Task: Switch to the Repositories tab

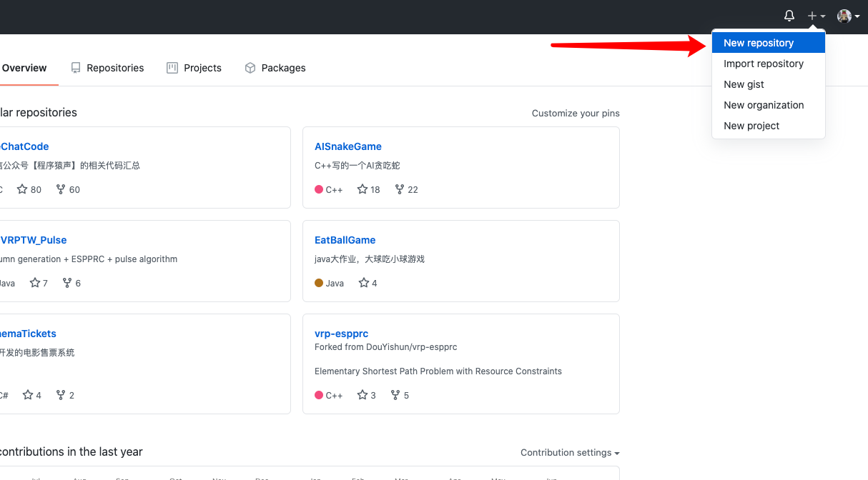Action: (107, 68)
